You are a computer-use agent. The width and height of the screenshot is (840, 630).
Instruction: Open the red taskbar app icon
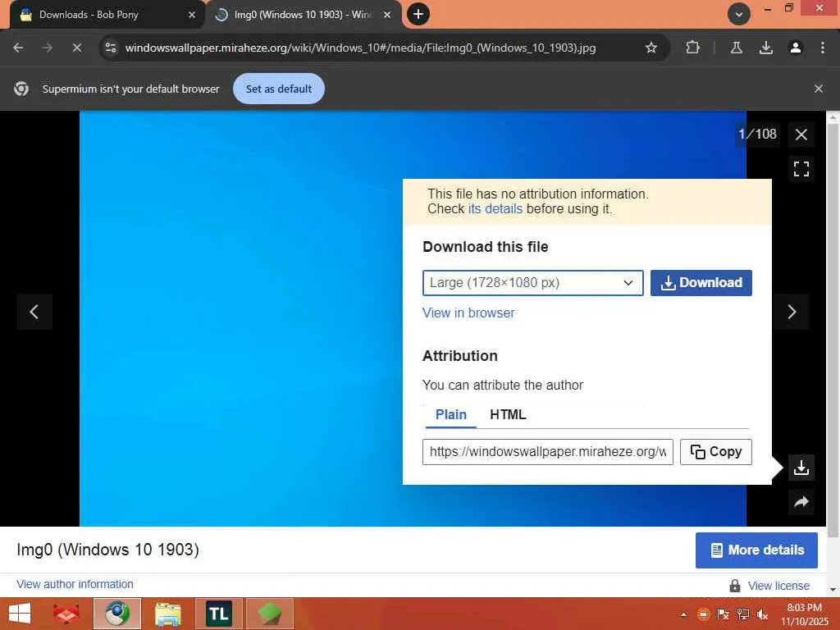click(x=66, y=614)
